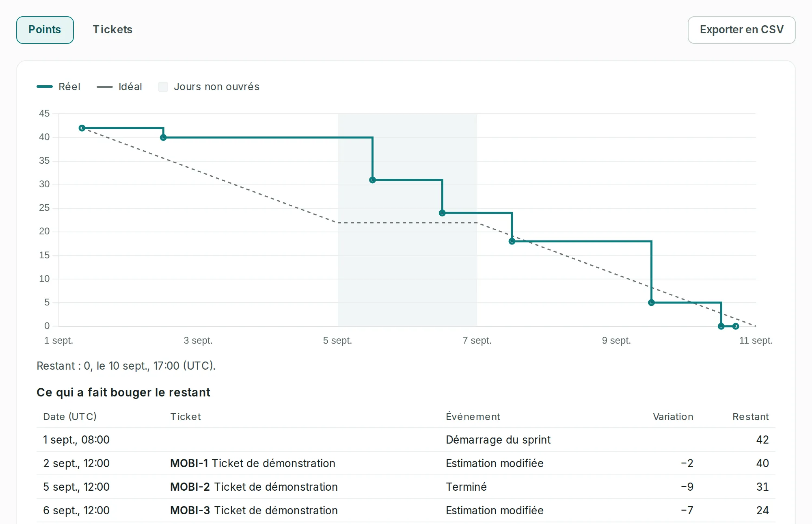Screen dimensions: 812x524
Task: Click the Exporter en CSV button
Action: [741, 30]
